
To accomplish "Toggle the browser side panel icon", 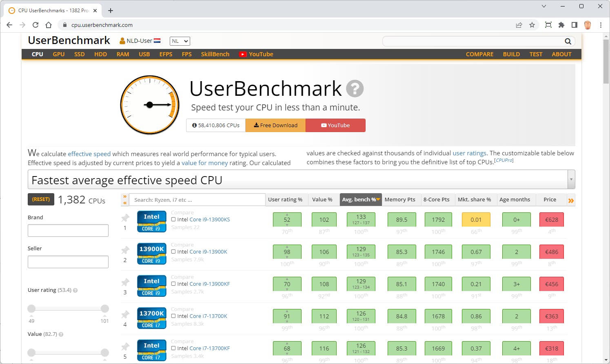I will [575, 25].
